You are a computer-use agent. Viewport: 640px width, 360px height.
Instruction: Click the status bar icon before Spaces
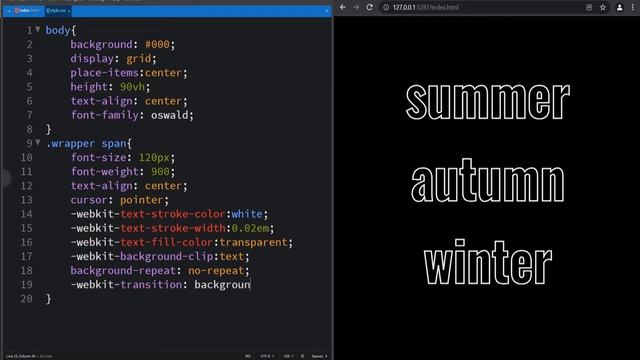pyautogui.click(x=302, y=356)
